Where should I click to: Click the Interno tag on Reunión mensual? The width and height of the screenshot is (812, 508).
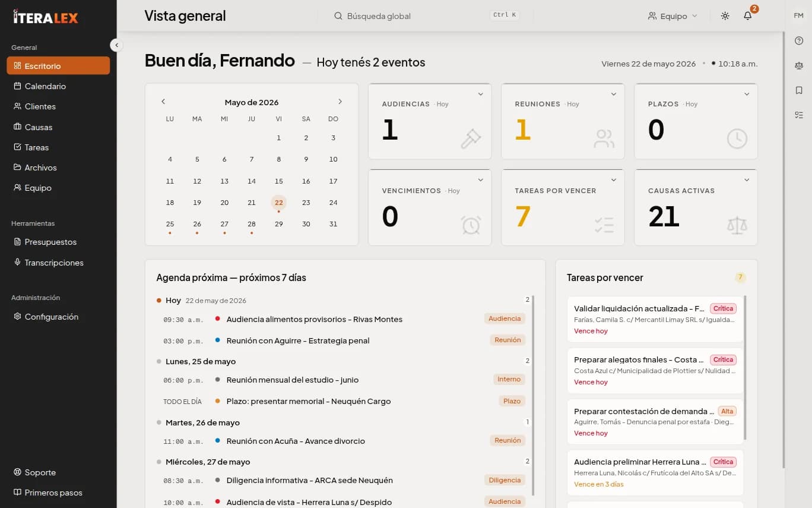509,379
